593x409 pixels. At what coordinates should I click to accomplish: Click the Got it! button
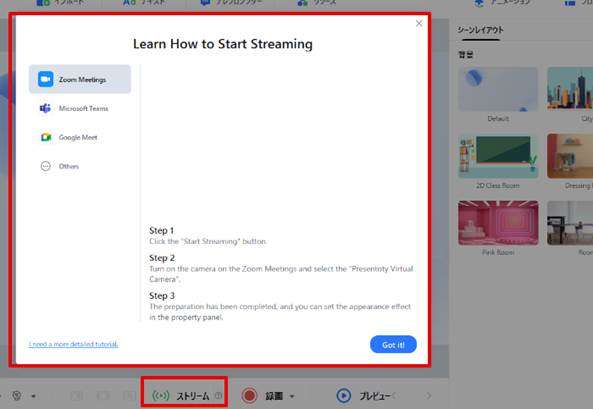(x=393, y=345)
